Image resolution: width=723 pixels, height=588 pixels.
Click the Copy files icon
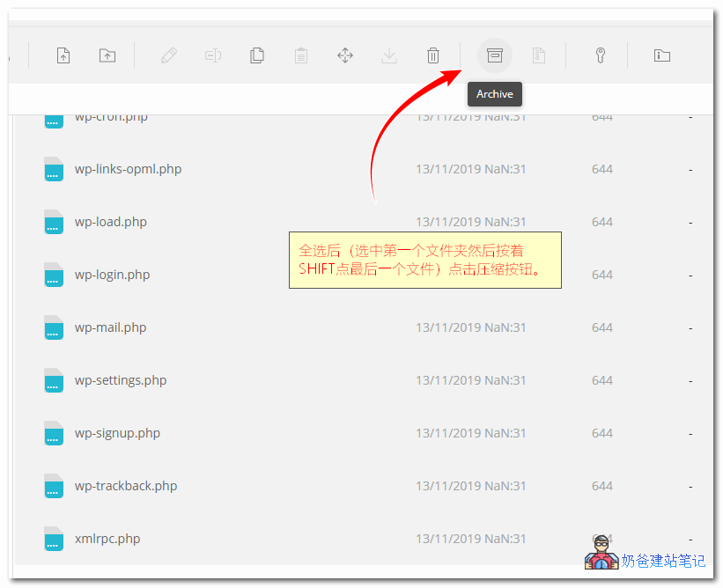pyautogui.click(x=257, y=55)
